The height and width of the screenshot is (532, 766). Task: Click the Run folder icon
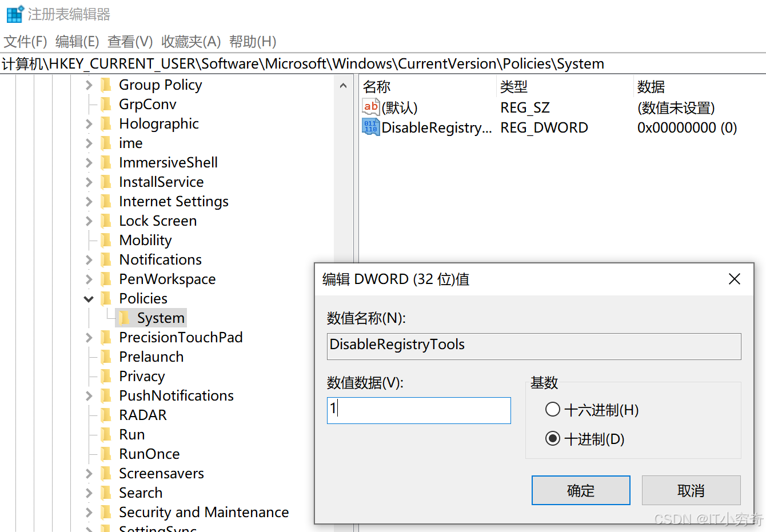106,435
